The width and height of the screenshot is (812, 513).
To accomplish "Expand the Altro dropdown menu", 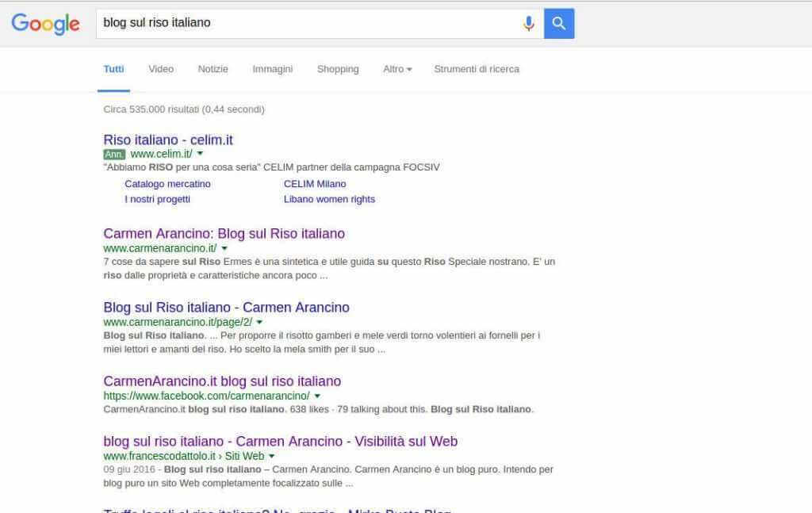I will [397, 69].
